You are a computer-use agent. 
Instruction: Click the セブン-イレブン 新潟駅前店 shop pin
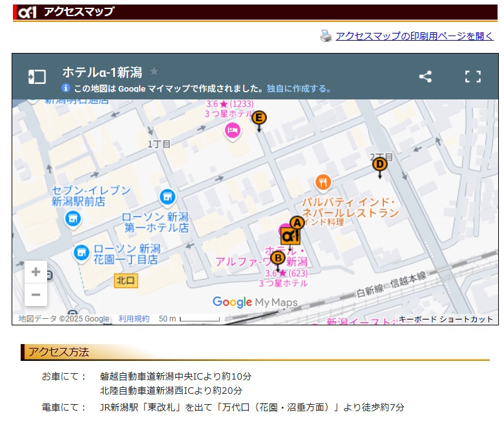(73, 219)
